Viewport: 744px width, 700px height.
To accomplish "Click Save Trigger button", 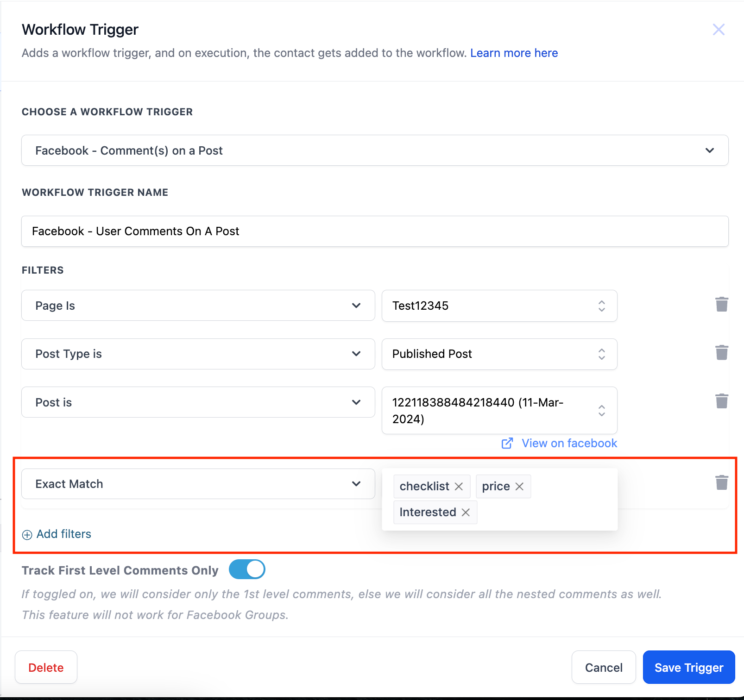I will pos(688,667).
